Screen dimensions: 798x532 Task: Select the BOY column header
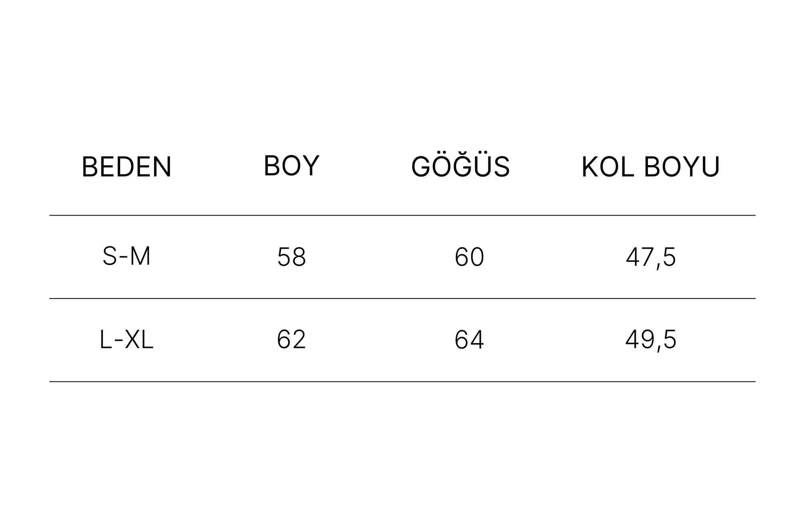pyautogui.click(x=291, y=166)
